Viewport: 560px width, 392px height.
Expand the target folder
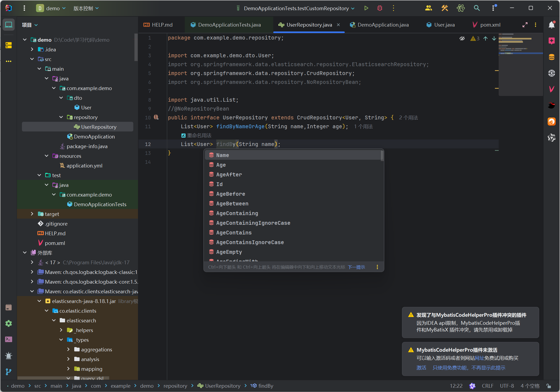coord(32,214)
